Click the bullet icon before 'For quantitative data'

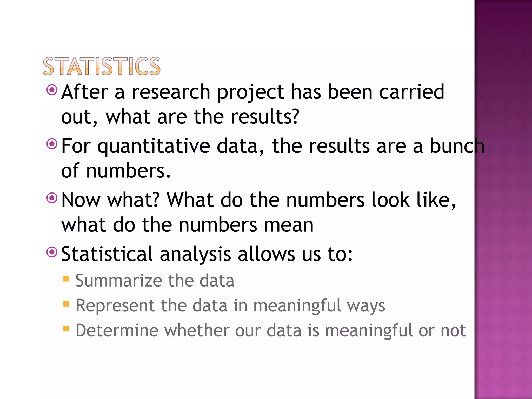(x=52, y=144)
